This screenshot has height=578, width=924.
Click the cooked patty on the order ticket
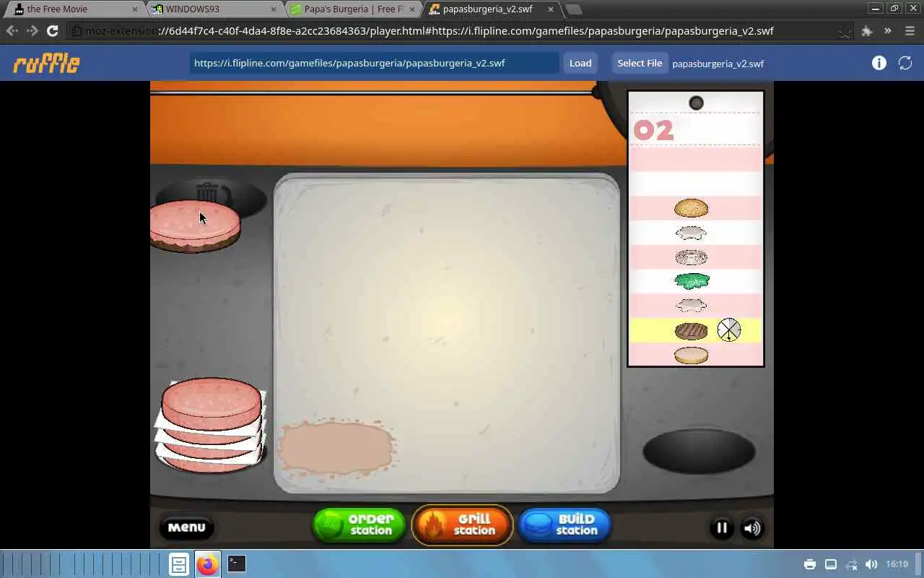691,331
